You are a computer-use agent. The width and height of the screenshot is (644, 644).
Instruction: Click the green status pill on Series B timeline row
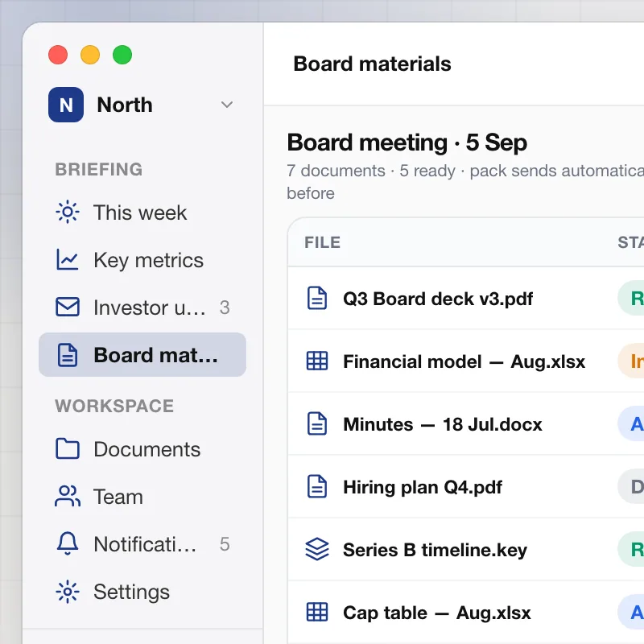coord(631,550)
